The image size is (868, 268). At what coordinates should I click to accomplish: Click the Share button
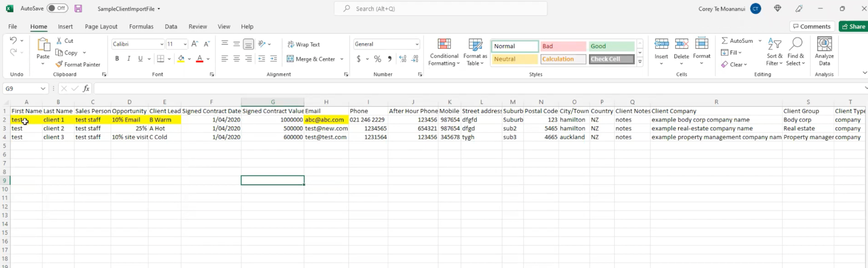tap(853, 27)
